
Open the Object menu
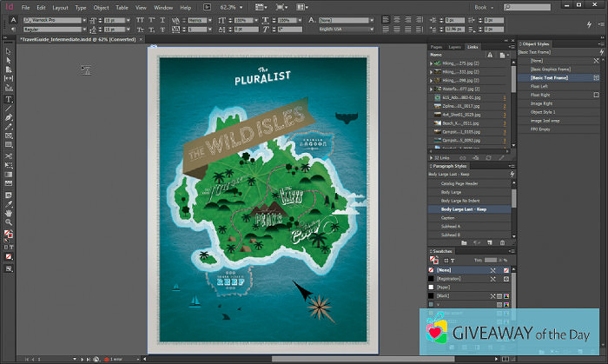[102, 7]
